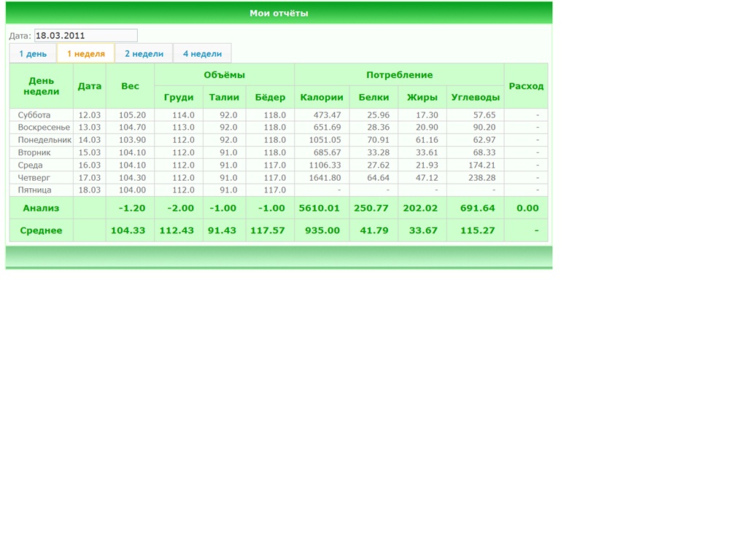This screenshot has height=560, width=747.
Task: Click the date cell 14.03
Action: [90, 140]
